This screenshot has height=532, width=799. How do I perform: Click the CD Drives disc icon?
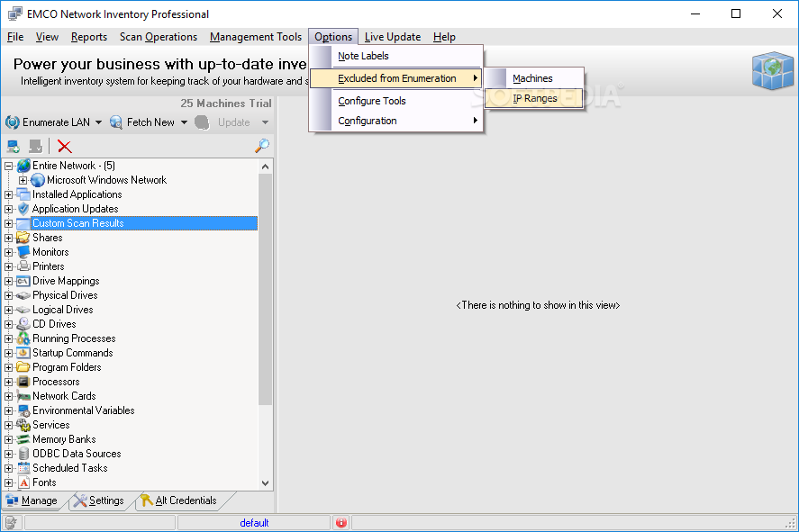23,324
